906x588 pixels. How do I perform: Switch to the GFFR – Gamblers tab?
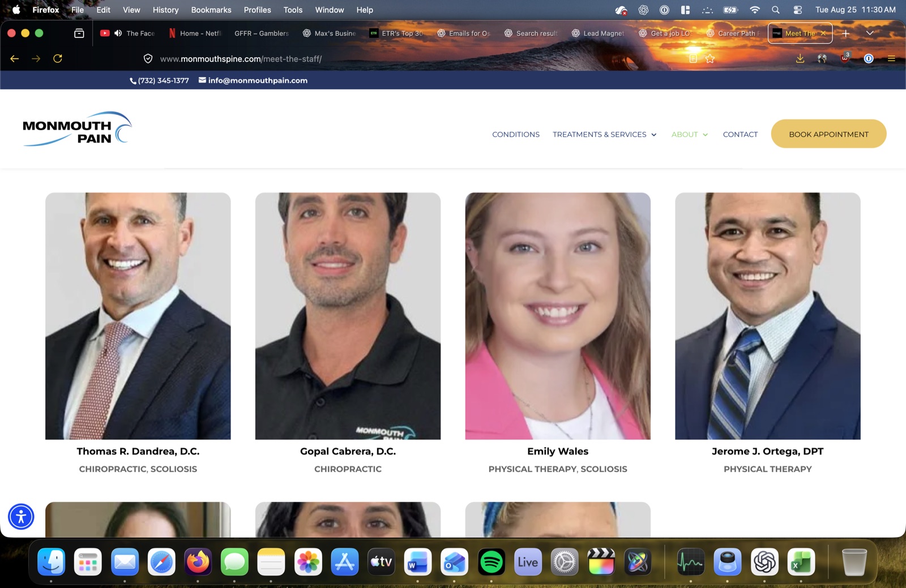(262, 33)
